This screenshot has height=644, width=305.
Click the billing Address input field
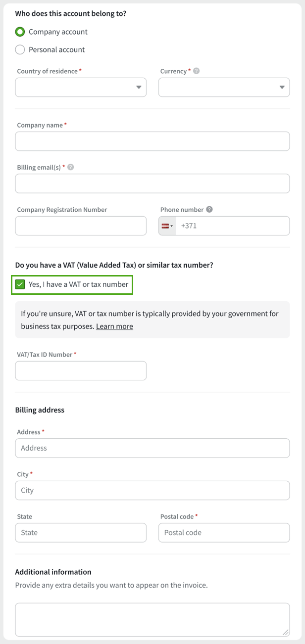pos(152,448)
